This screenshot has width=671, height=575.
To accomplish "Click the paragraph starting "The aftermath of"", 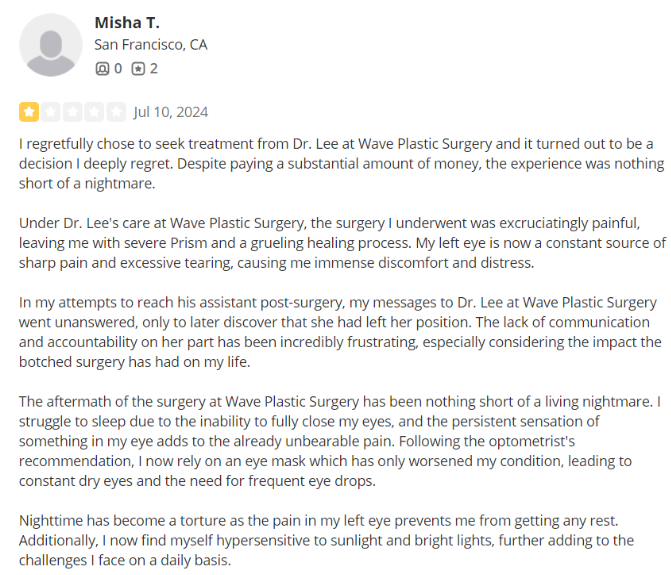I will tap(340, 441).
